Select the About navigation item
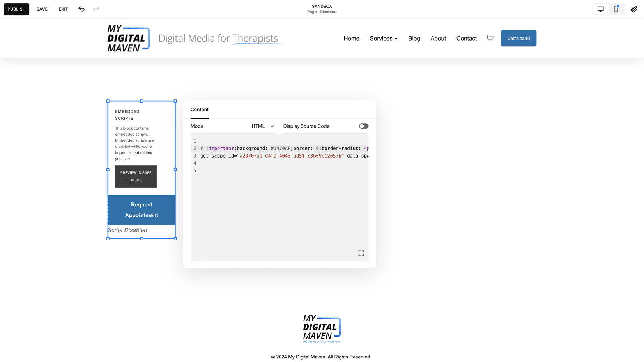Viewport: 644px width, 362px height. click(x=438, y=38)
